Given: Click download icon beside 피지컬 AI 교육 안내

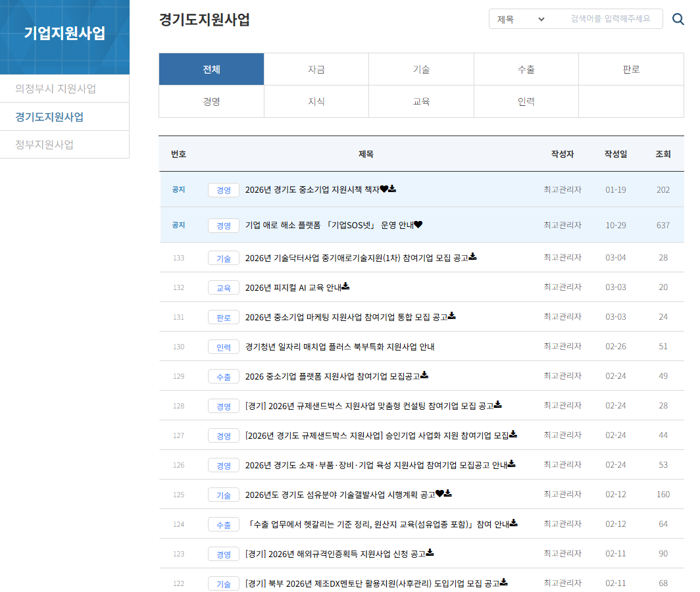Looking at the screenshot, I should 345,287.
